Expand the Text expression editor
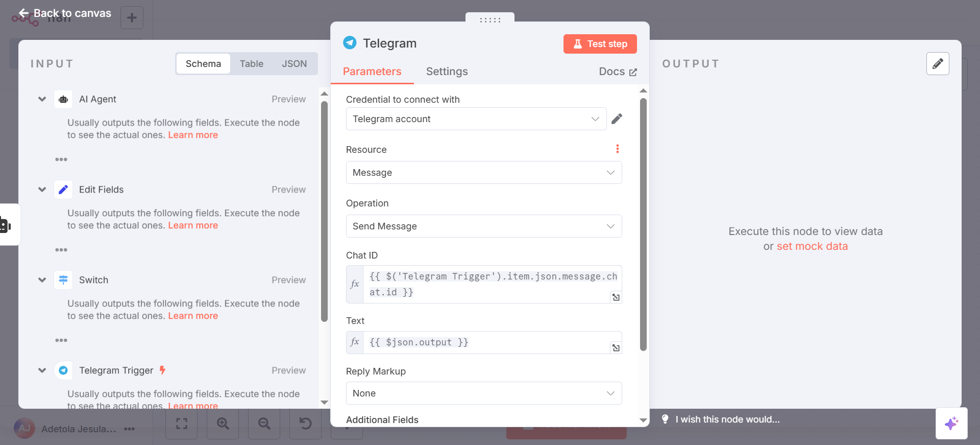Viewport: 980px width, 445px height. pyautogui.click(x=616, y=348)
